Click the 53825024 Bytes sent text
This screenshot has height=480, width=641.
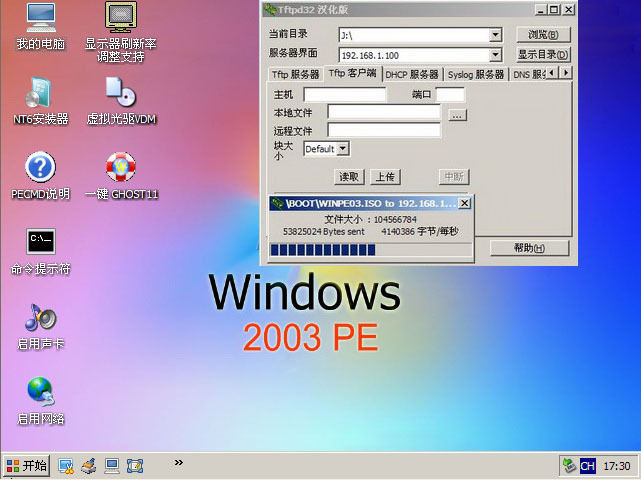pyautogui.click(x=323, y=231)
